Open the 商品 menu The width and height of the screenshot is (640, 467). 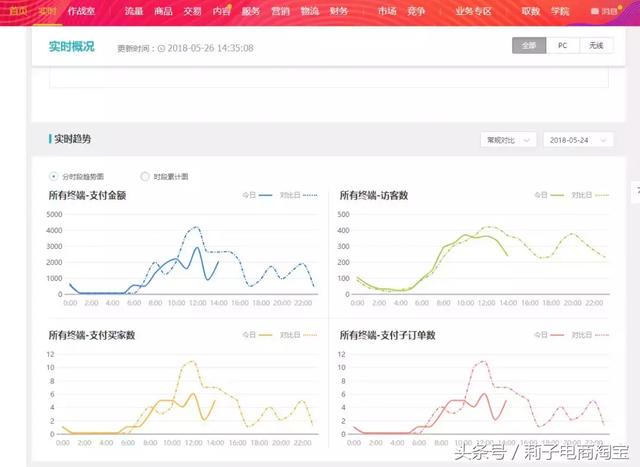[x=163, y=11]
